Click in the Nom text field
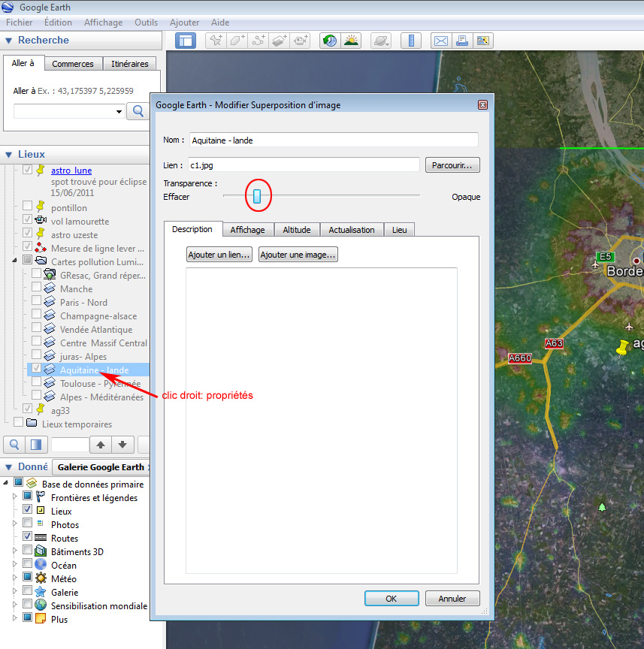This screenshot has width=644, height=649. pos(334,140)
